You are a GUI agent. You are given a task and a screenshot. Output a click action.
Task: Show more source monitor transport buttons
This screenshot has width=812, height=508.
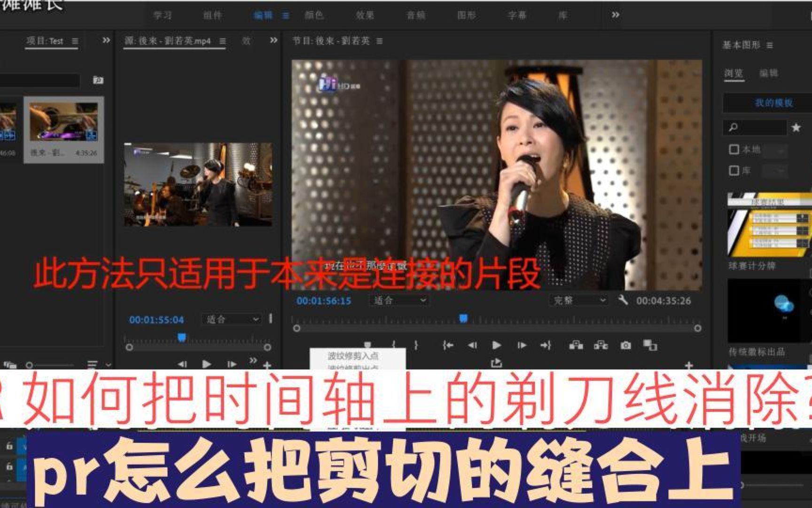coord(253,360)
